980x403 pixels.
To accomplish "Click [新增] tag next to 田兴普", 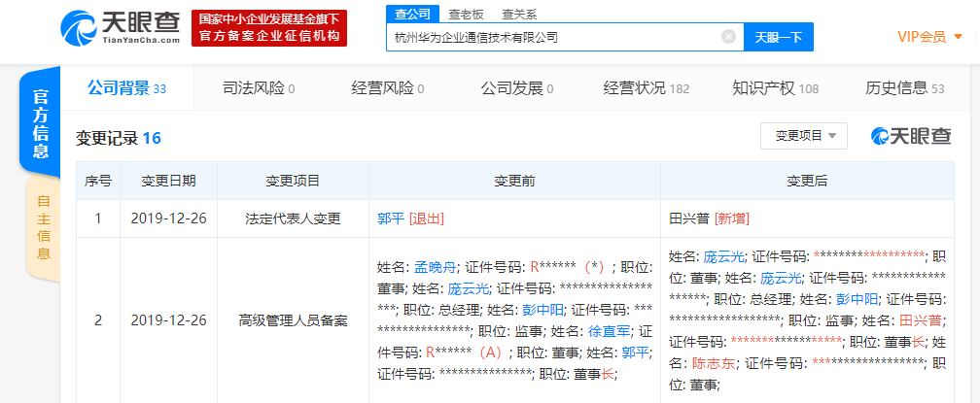I will [731, 218].
